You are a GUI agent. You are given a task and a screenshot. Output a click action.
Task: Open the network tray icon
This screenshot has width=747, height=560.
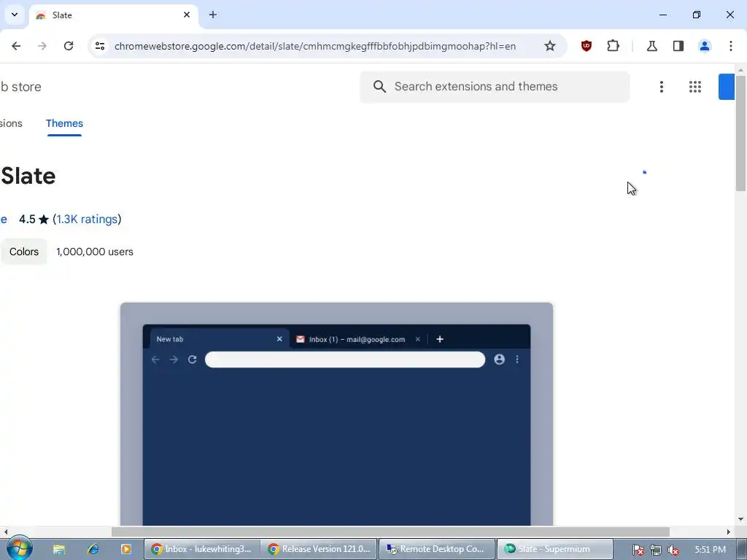point(656,550)
